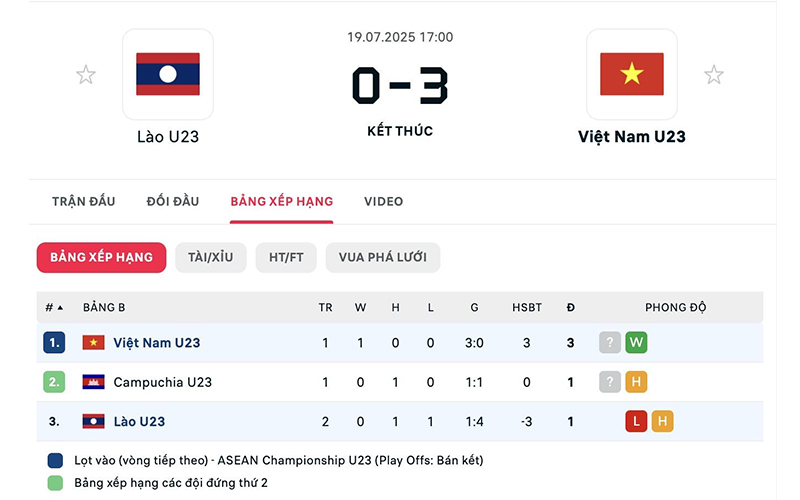
Task: Click the orange H form badge for Campuchia
Action: tap(636, 382)
